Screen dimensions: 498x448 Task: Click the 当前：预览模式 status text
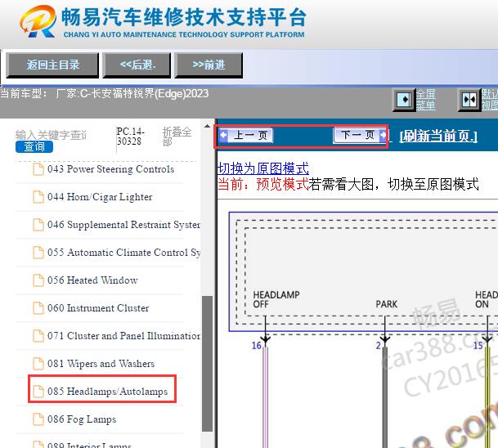[263, 184]
